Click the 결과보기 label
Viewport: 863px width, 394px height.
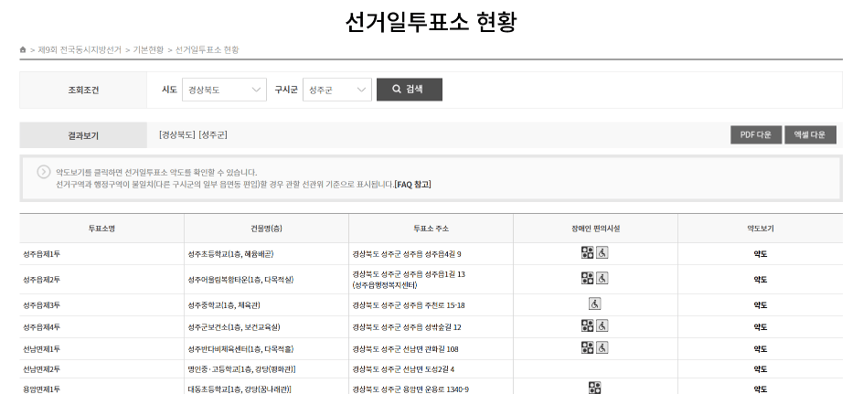point(83,135)
